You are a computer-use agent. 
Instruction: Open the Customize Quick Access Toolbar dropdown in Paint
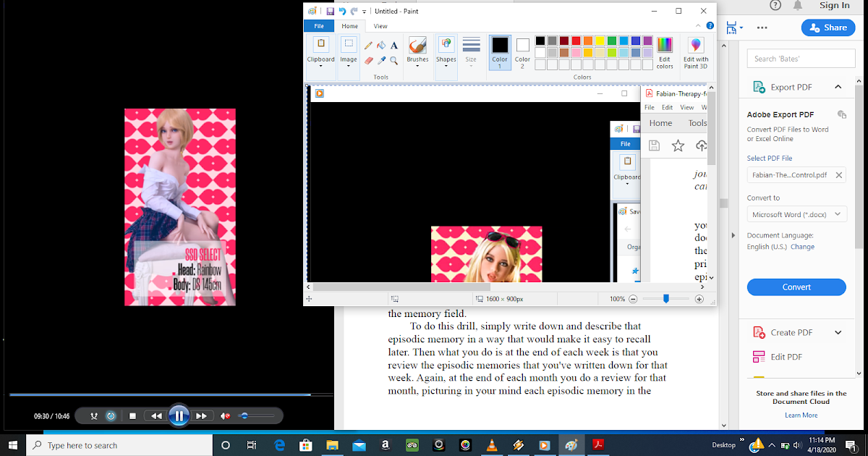click(x=364, y=12)
